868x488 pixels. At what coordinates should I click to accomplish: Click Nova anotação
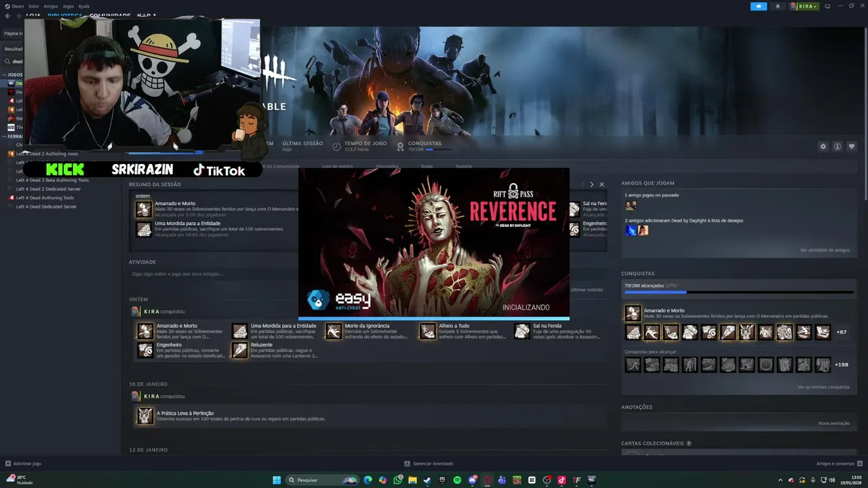pyautogui.click(x=834, y=423)
